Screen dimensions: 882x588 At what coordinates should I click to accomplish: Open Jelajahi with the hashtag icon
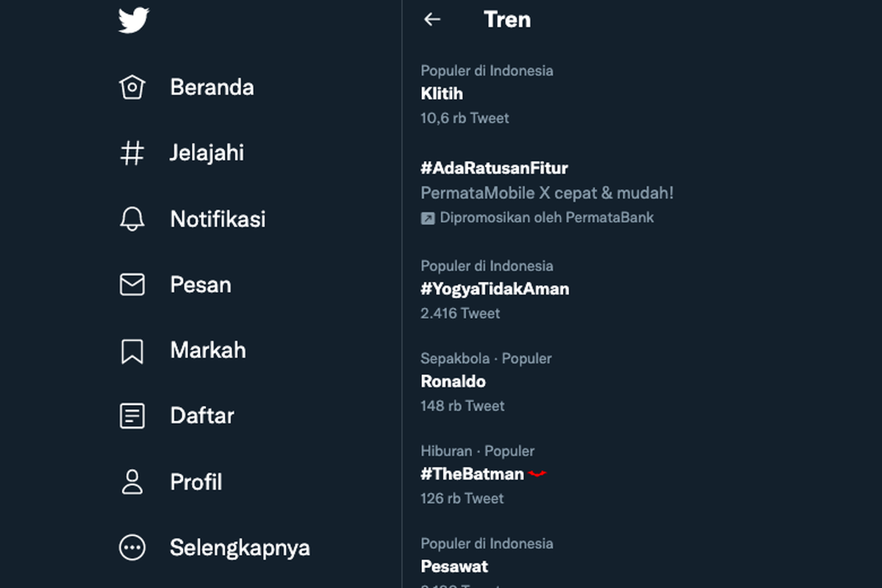click(x=132, y=153)
